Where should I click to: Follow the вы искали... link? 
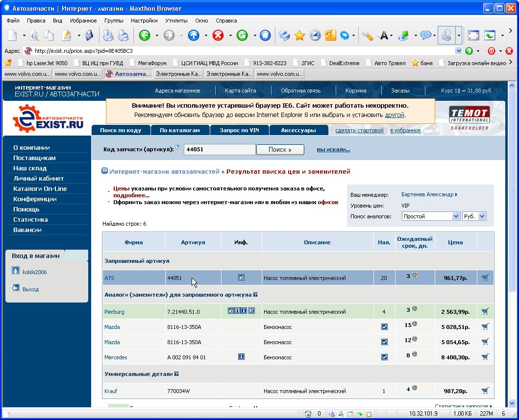coord(333,150)
